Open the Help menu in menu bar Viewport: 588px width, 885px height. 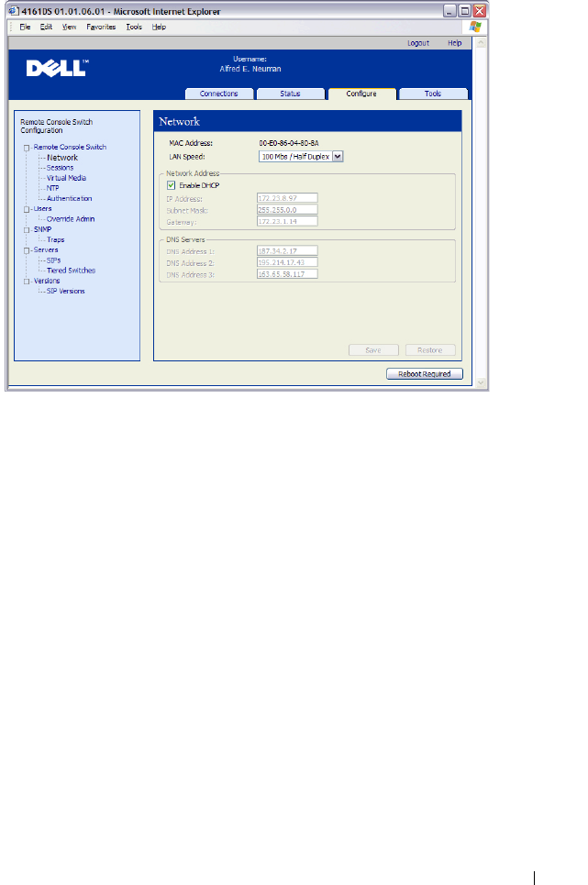click(x=159, y=27)
